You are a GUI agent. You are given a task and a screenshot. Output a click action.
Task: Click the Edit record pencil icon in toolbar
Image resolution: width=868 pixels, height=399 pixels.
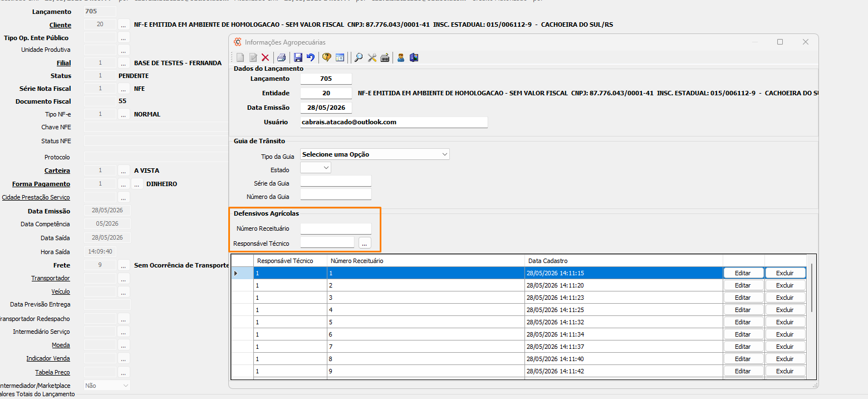(253, 57)
